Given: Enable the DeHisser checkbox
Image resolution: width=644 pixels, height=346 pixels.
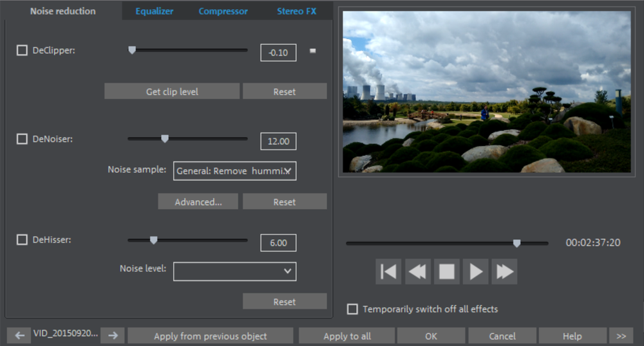Looking at the screenshot, I should 22,240.
